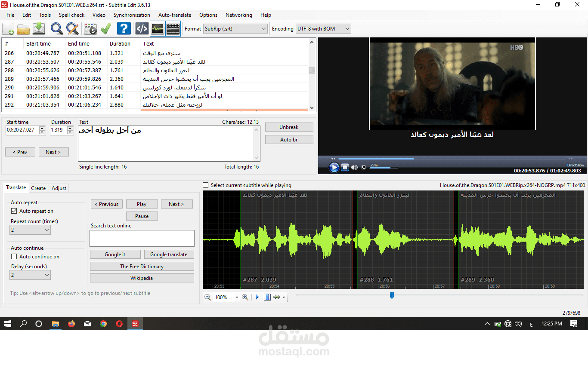Toggle video display clapperboard icon
This screenshot has height=365, width=588.
tap(173, 29)
